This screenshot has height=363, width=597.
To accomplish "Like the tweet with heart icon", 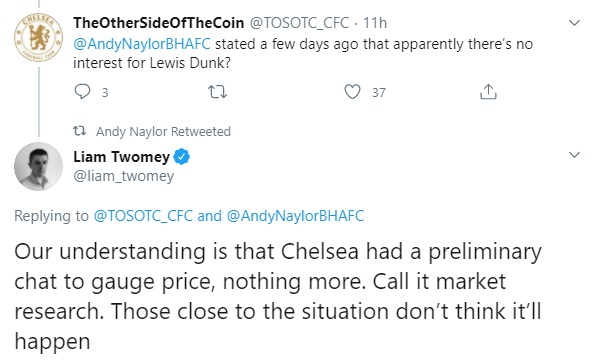I will [x=352, y=92].
